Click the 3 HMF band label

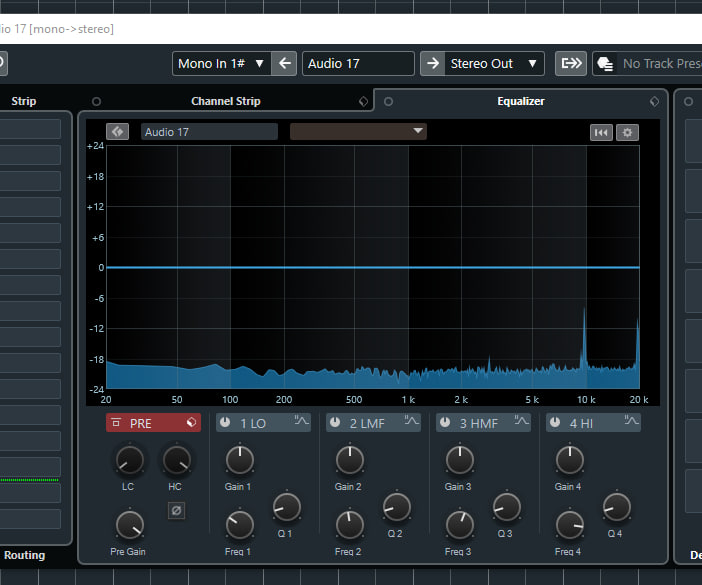479,423
